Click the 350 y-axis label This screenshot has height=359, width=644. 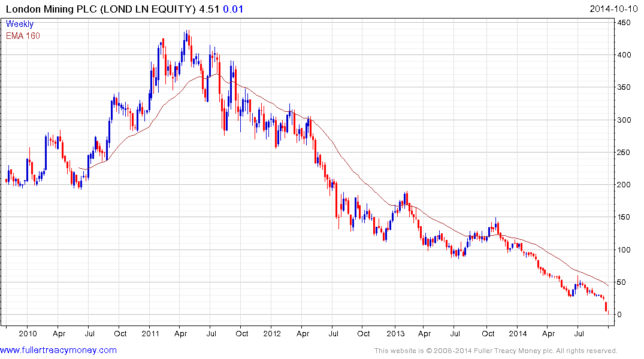(x=624, y=87)
